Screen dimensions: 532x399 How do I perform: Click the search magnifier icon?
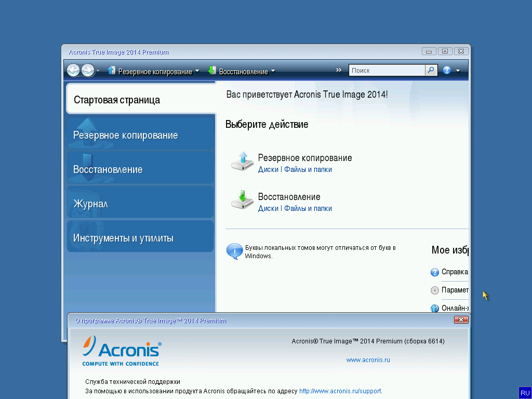tap(431, 70)
